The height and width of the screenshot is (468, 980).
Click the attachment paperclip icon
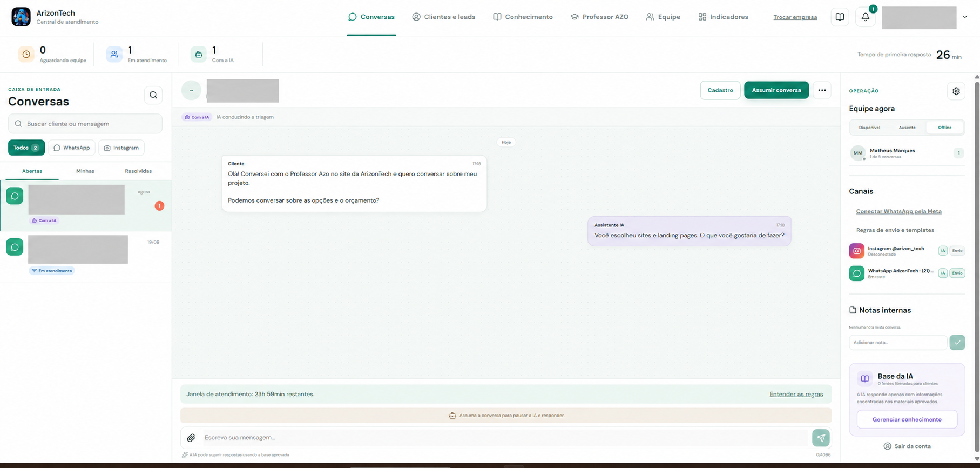click(x=191, y=438)
